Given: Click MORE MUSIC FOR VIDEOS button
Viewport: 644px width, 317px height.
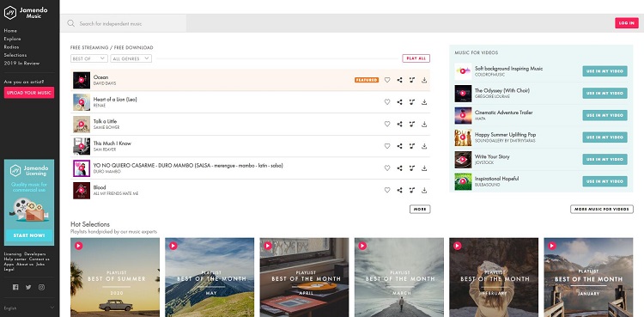Looking at the screenshot, I should coord(602,210).
